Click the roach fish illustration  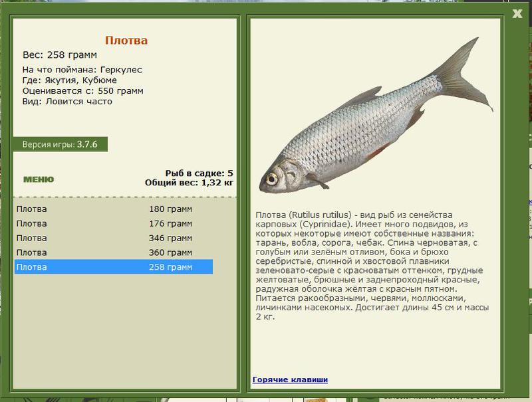point(376,115)
